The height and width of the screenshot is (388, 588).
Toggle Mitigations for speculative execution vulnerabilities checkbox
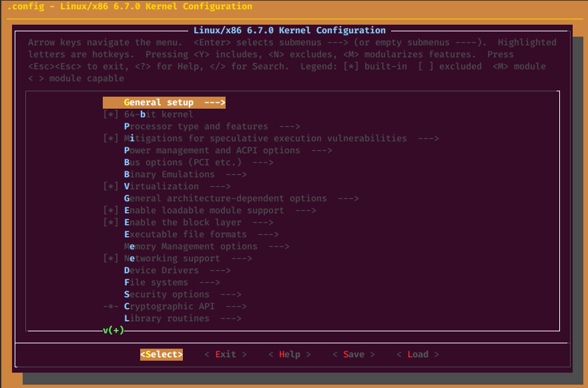(x=111, y=139)
